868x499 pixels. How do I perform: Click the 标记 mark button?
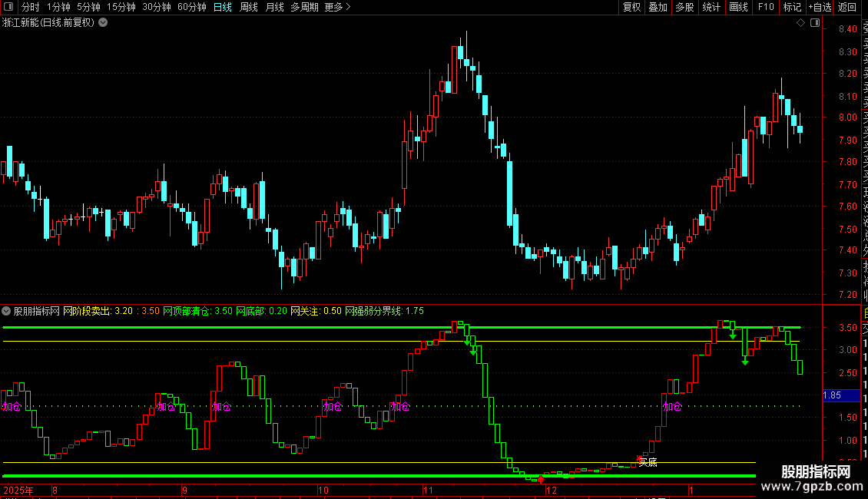[x=792, y=7]
